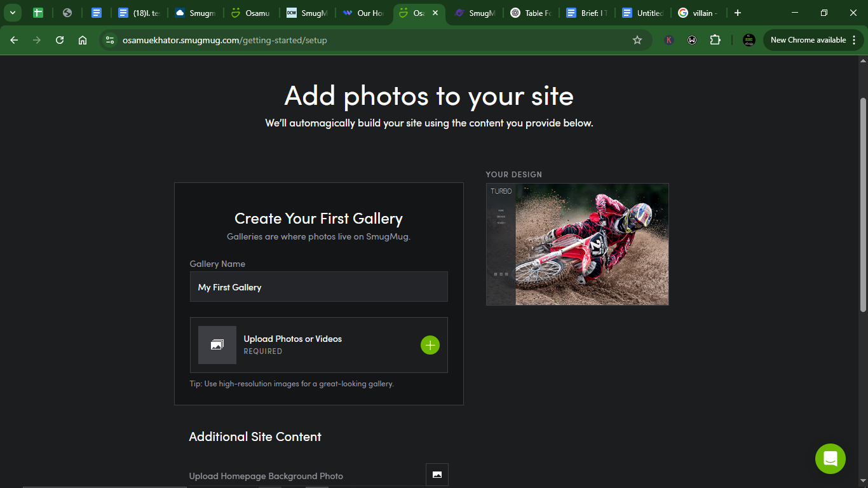Open the Extensions puzzle icon

click(715, 40)
